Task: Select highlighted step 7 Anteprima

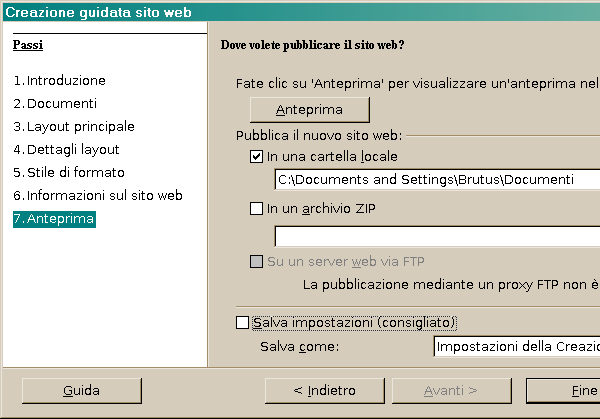Action: pyautogui.click(x=54, y=219)
